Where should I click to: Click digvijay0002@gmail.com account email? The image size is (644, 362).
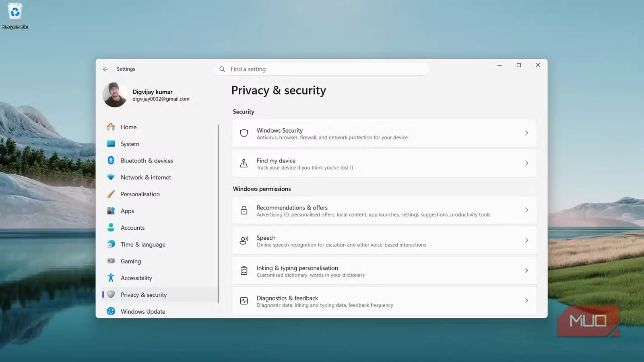161,99
